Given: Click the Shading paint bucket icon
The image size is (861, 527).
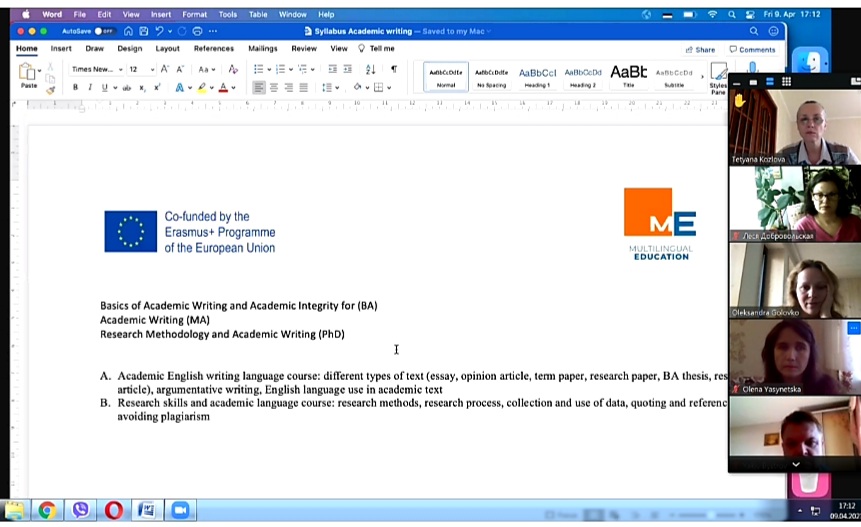Looking at the screenshot, I should click(357, 87).
